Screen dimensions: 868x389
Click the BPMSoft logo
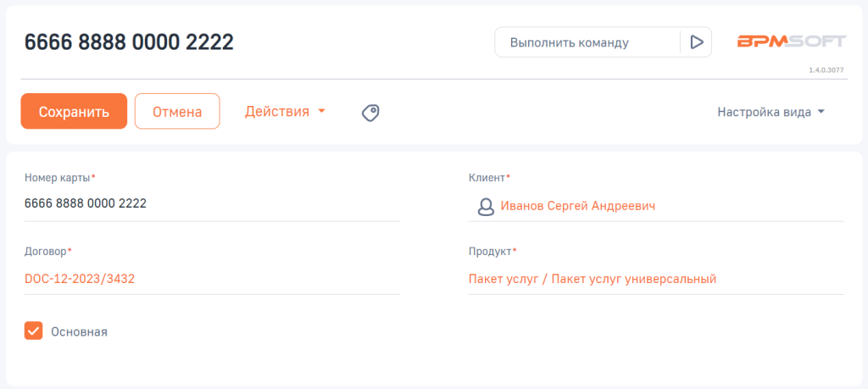[x=790, y=42]
